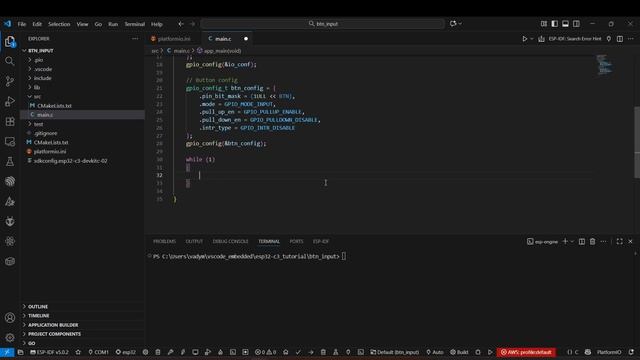Viewport: 640px width, 360px height.
Task: Open the File menu
Action: coord(22,24)
